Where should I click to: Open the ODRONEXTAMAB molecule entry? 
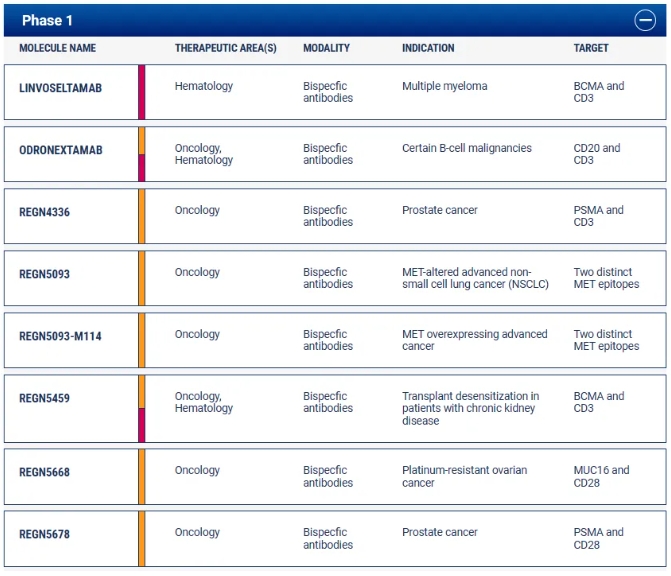pos(60,150)
